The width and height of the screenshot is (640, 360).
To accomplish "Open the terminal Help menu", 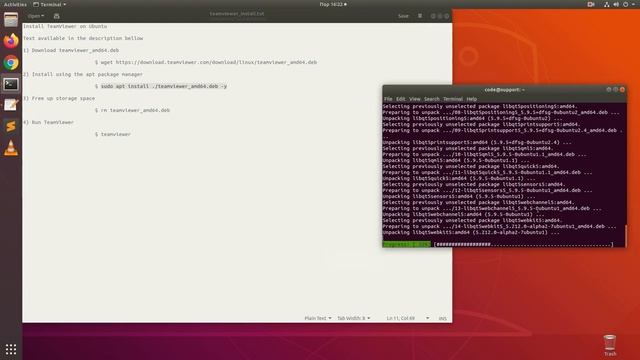I will tap(471, 99).
